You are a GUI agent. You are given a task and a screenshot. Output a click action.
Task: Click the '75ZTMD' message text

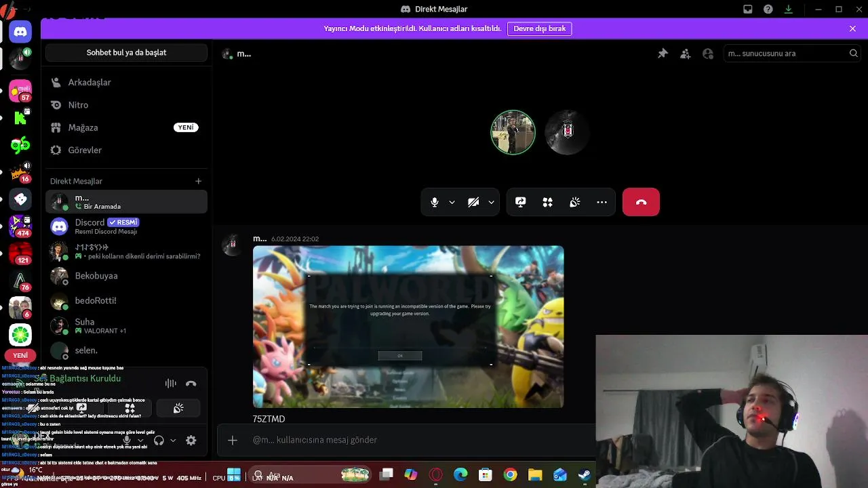coord(269,419)
